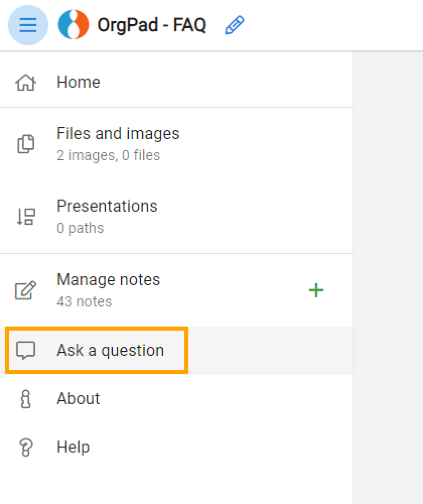Add a new note with the green plus
The width and height of the screenshot is (423, 504).
(316, 290)
